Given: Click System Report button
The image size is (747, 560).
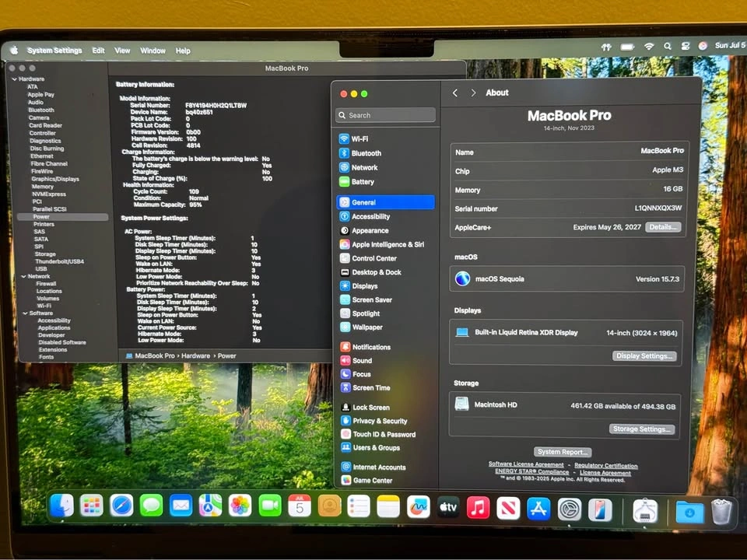Looking at the screenshot, I should pos(563,452).
